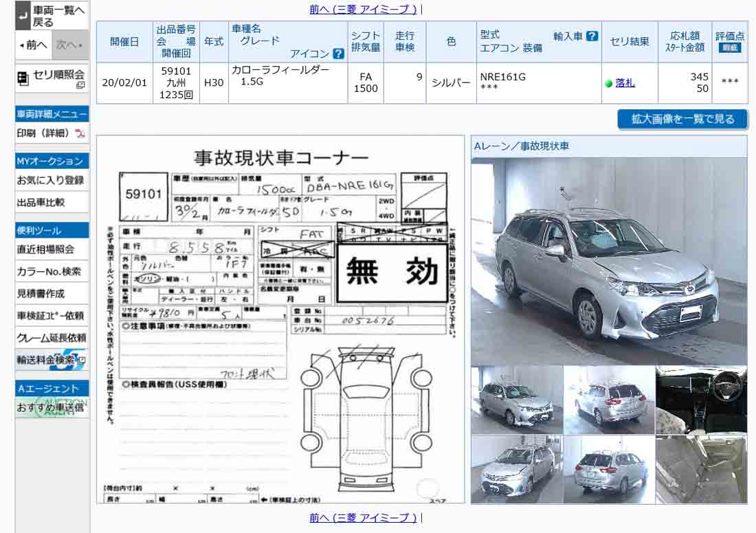Return to list via 車両一覧へ戻る button
Screen dimensions: 756x533
pyautogui.click(x=52, y=15)
